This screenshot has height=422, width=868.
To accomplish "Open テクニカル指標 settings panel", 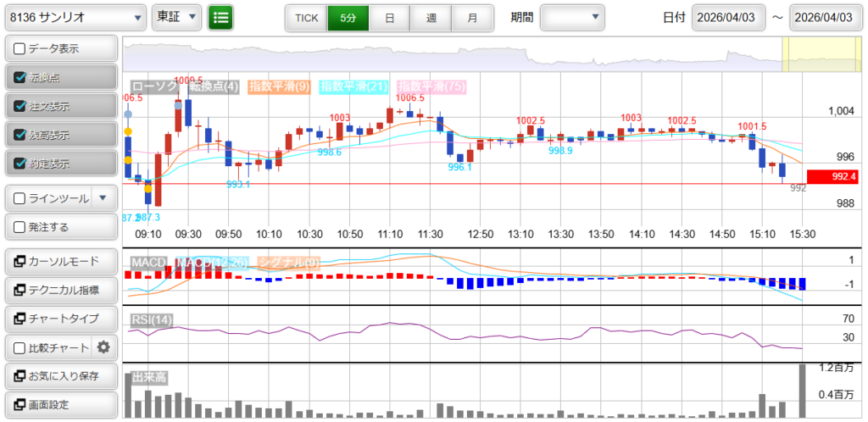I will tap(60, 290).
